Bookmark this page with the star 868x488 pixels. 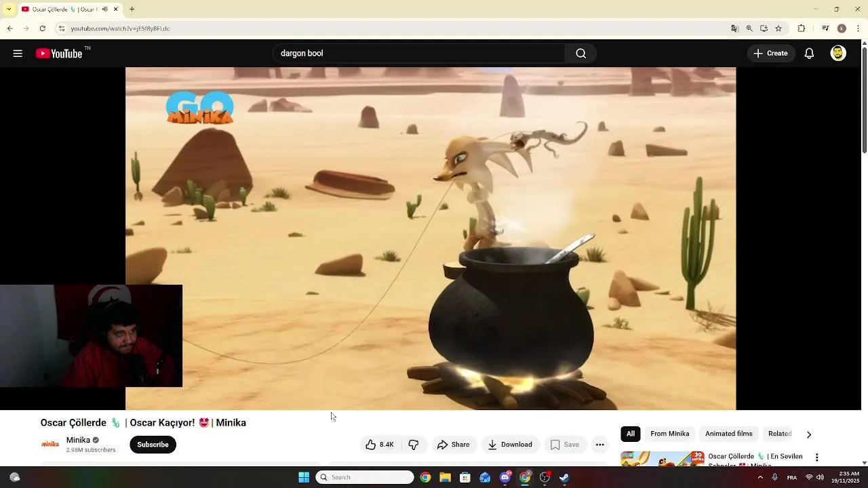pos(778,28)
